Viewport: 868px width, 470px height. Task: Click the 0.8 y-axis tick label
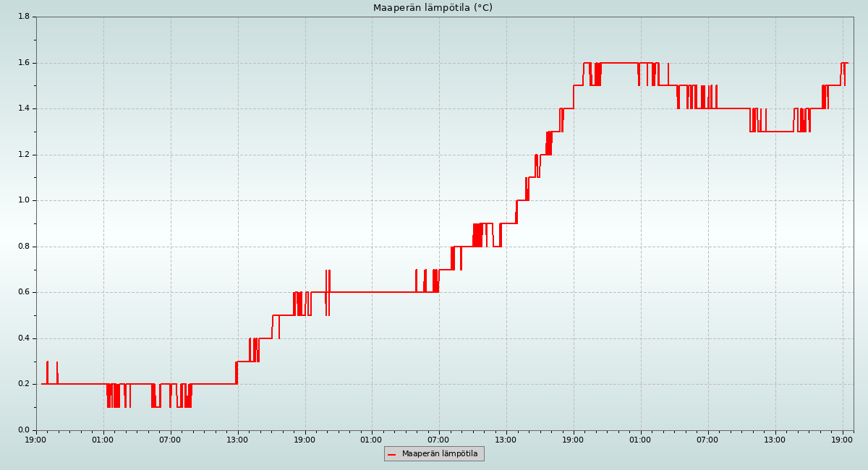tap(23, 247)
